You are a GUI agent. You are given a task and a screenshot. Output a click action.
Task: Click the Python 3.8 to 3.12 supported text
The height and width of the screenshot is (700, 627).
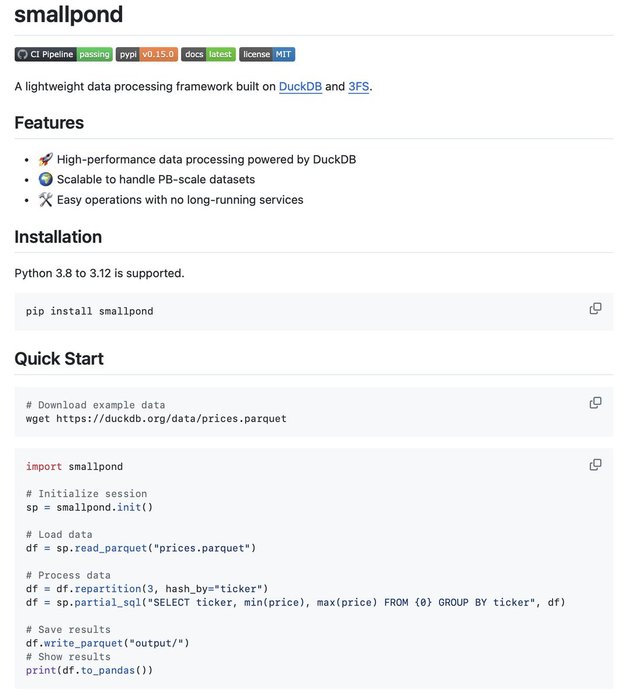[99, 273]
